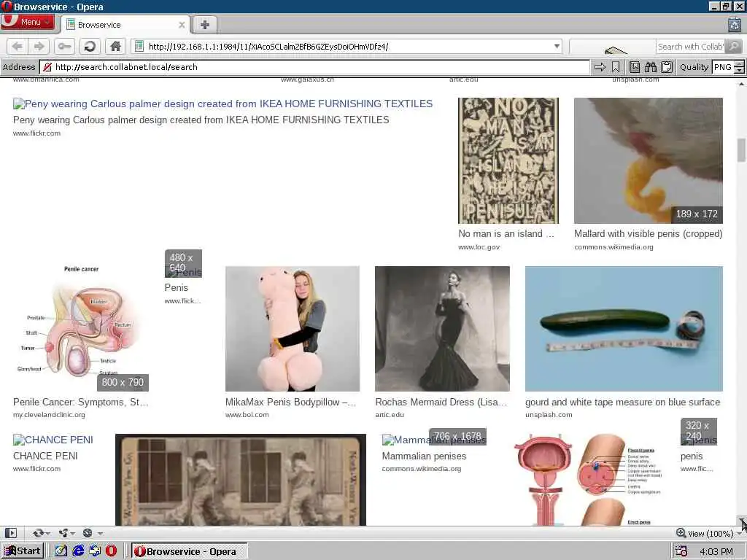Click the Go arrow next to Address bar
Viewport: 747px width, 560px height.
pyautogui.click(x=600, y=67)
